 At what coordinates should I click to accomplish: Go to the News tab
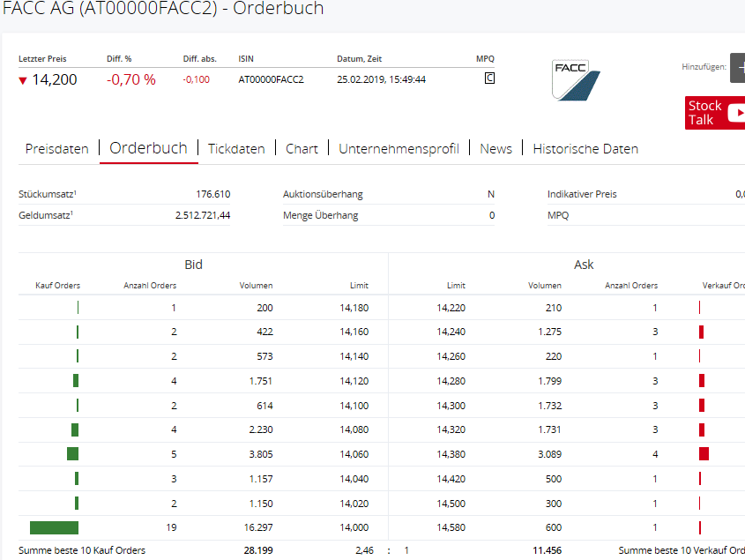(495, 149)
